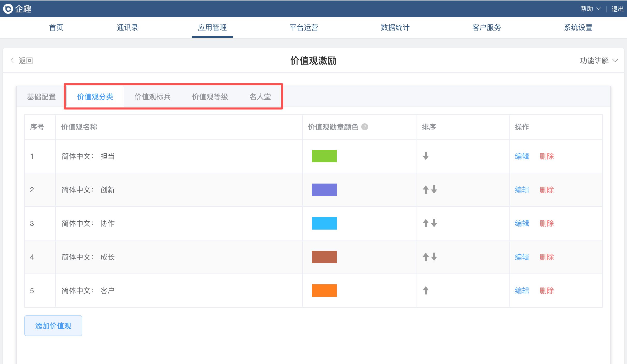Click 退出 to log out
627x364 pixels.
617,9
